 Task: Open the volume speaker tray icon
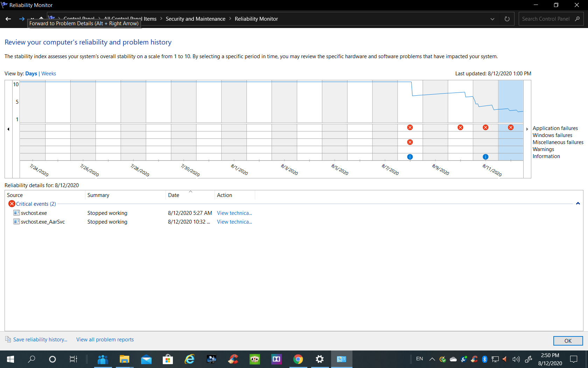click(516, 359)
